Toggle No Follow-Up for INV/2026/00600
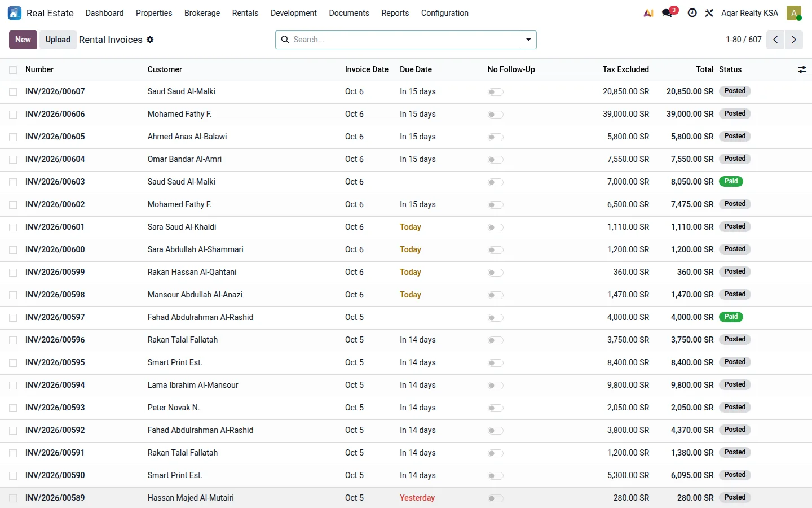This screenshot has height=508, width=812. pyautogui.click(x=495, y=250)
